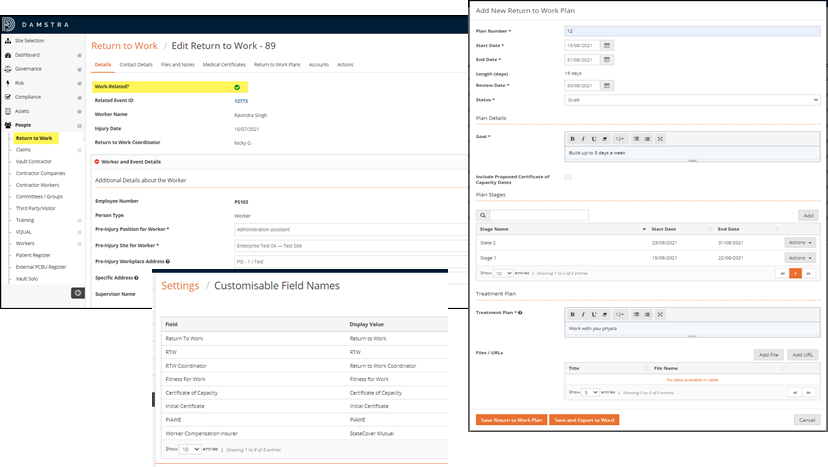Open the Status dropdown set to Draft
Viewport: 828px width, 467px height.
(692, 100)
